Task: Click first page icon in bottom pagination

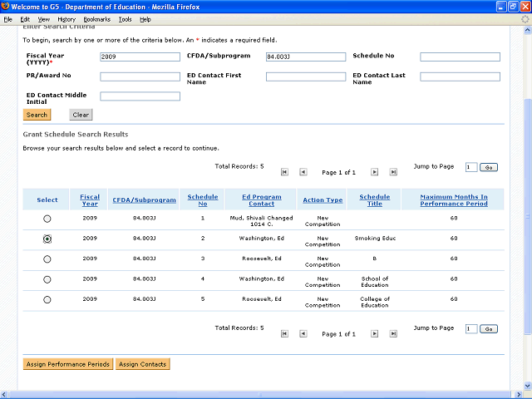Action: point(284,333)
